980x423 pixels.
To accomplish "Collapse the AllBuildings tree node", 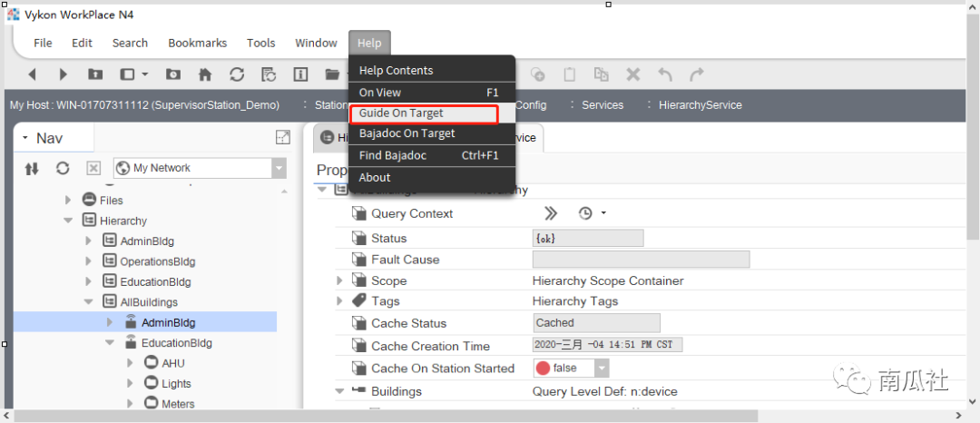I will (x=89, y=302).
